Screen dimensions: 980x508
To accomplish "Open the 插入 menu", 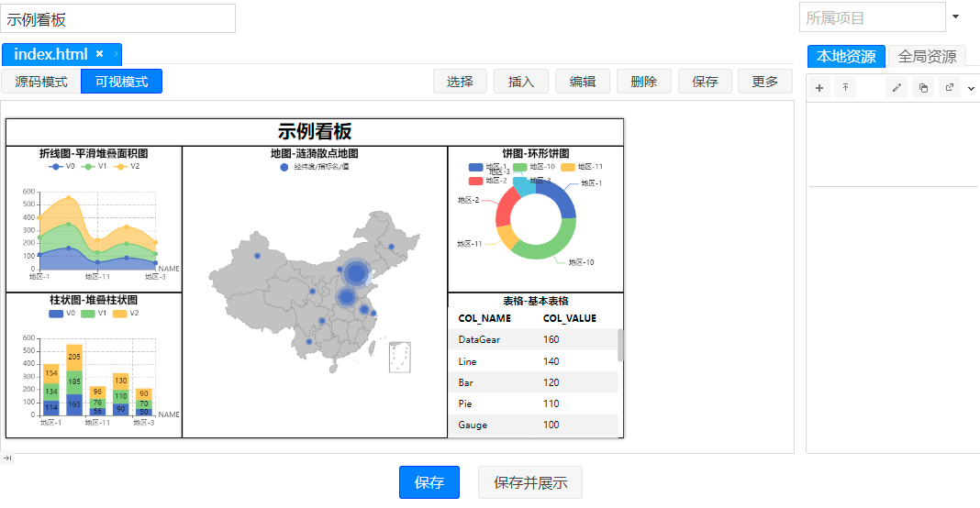I will [521, 82].
